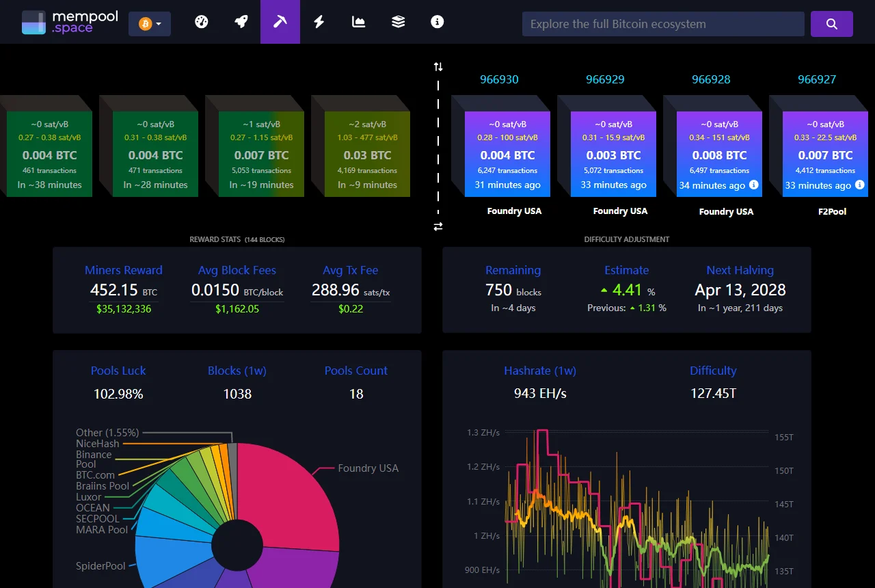Click info icon on the 33 minutes ago F2Pool block
Viewport: 875px width, 588px height.
860,185
